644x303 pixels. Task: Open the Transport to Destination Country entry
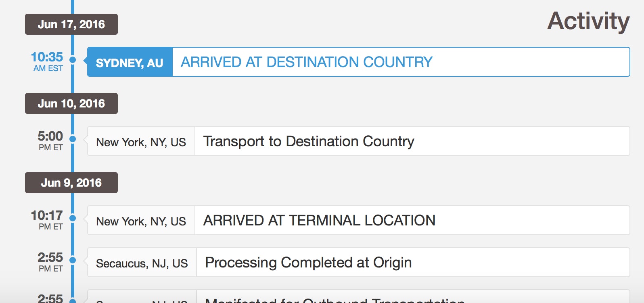pos(309,141)
